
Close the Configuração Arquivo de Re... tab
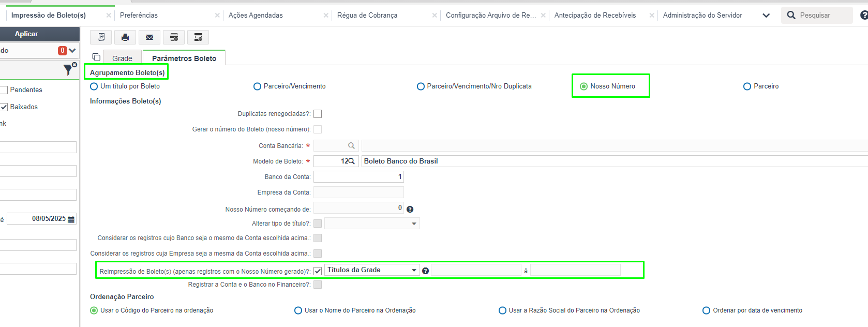543,16
